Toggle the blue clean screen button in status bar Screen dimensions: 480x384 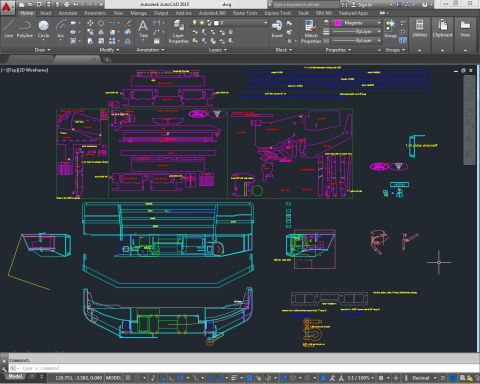pos(453,378)
